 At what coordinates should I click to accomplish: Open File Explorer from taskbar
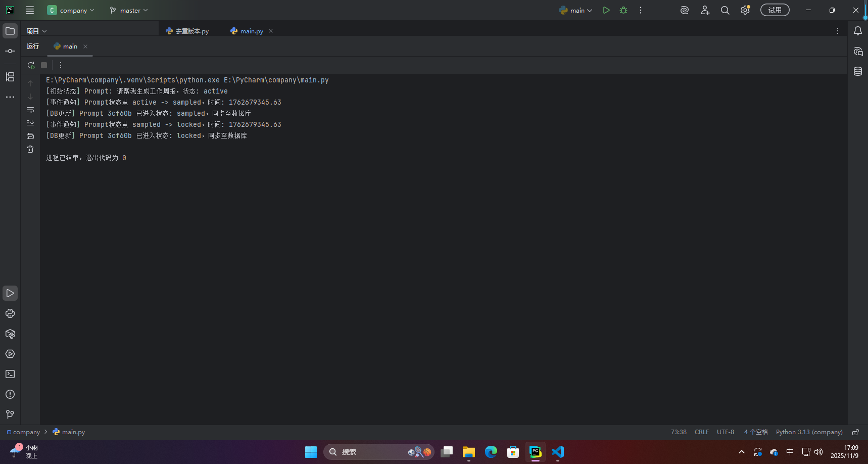coord(469,452)
